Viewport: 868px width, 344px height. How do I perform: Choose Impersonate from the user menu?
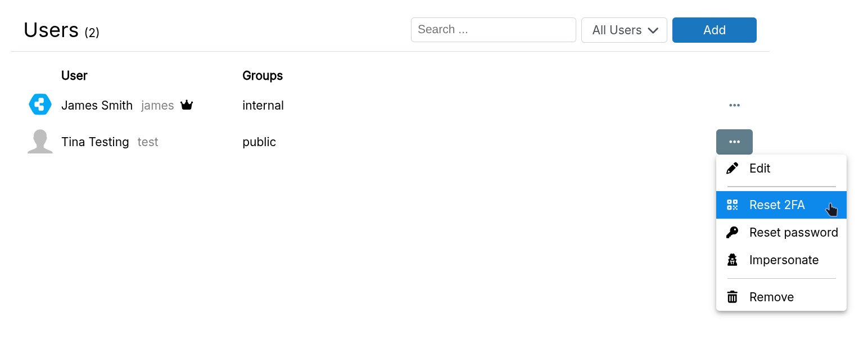click(784, 260)
